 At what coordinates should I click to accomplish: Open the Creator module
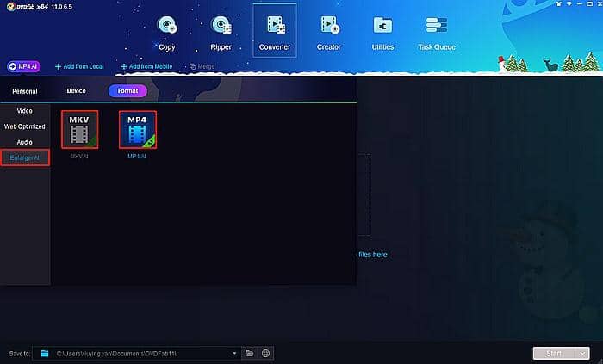329,33
